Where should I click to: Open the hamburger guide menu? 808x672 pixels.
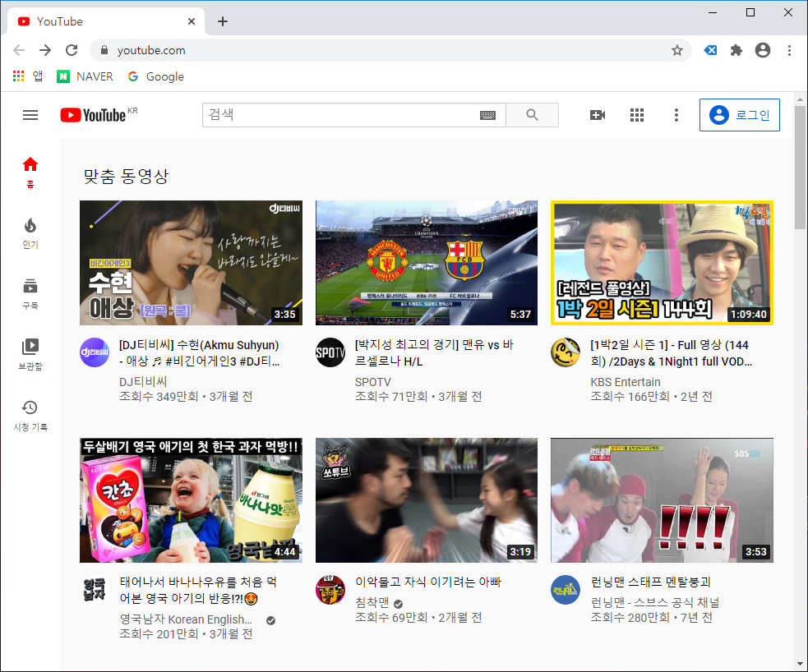click(x=30, y=115)
